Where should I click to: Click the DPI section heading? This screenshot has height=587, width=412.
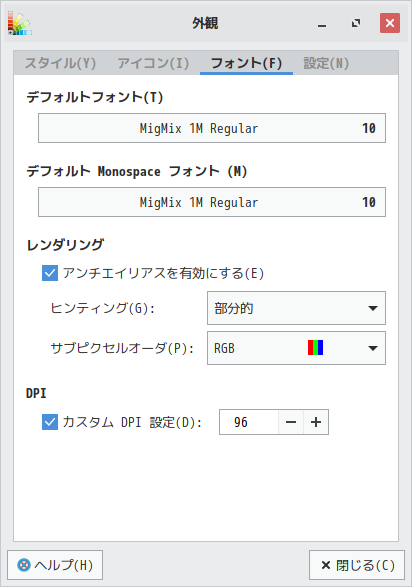coord(36,393)
